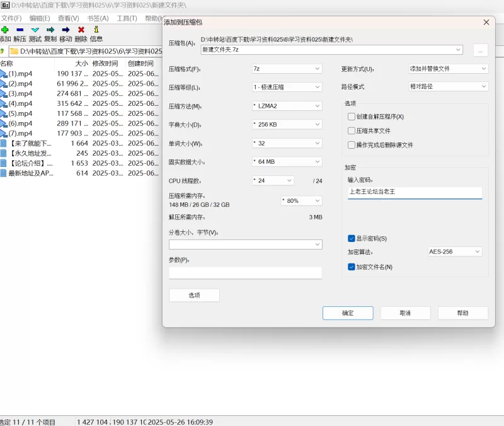Click the red Delete (删除) X icon

pyautogui.click(x=81, y=30)
